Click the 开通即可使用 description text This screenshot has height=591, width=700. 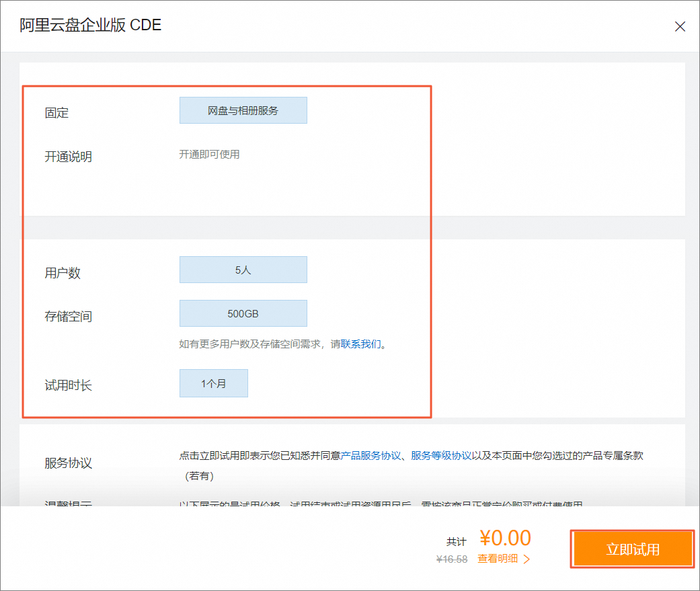pos(209,155)
